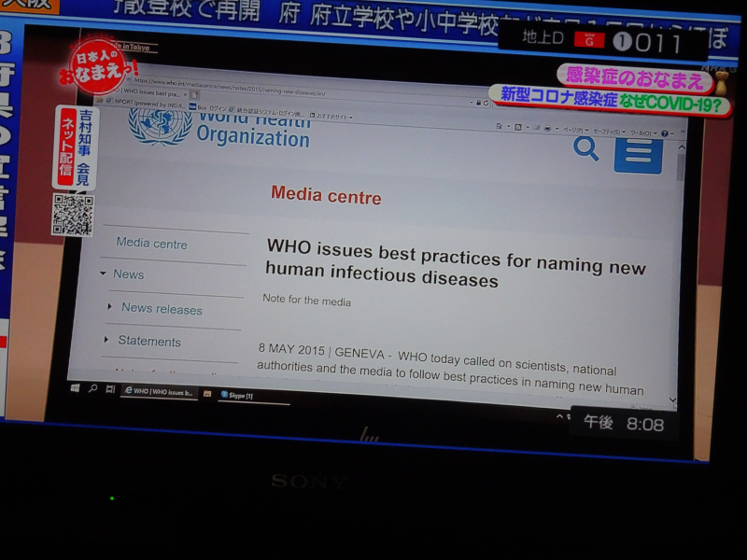
Task: Click the address bar lock icon
Action: pyautogui.click(x=478, y=103)
